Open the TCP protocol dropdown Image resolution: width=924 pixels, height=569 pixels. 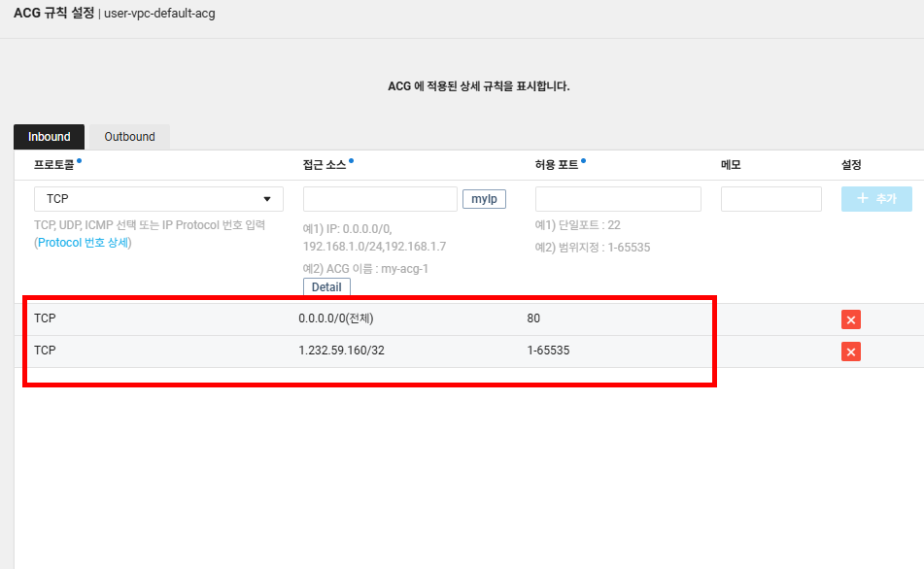pos(158,199)
